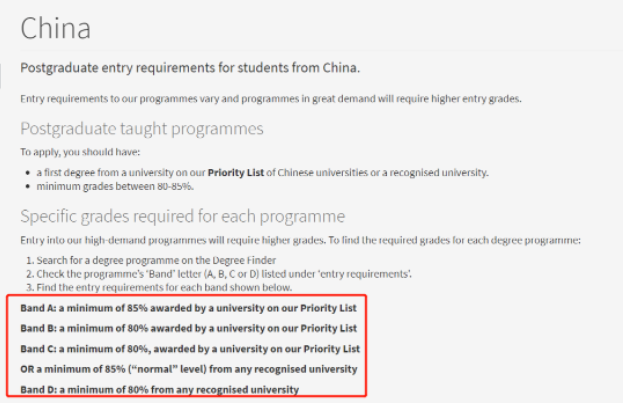Select the Postgraduate taught programmes heading
633x409 pixels.
[142, 129]
